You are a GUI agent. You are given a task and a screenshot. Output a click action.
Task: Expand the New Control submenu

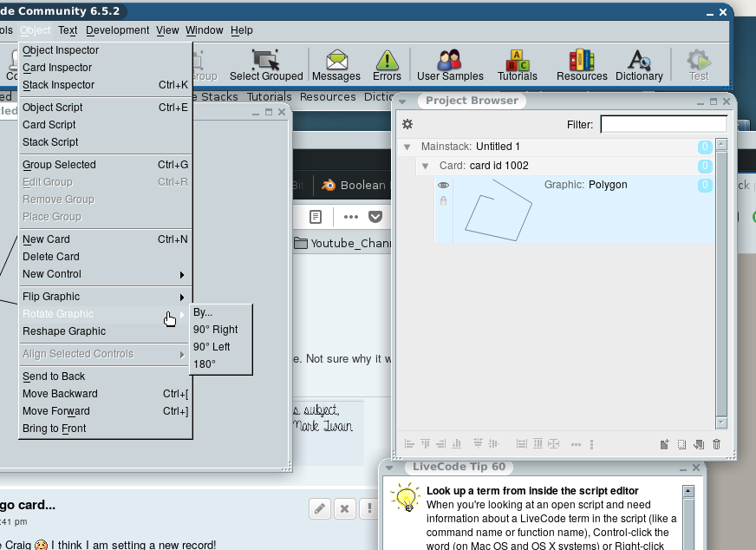pos(105,274)
